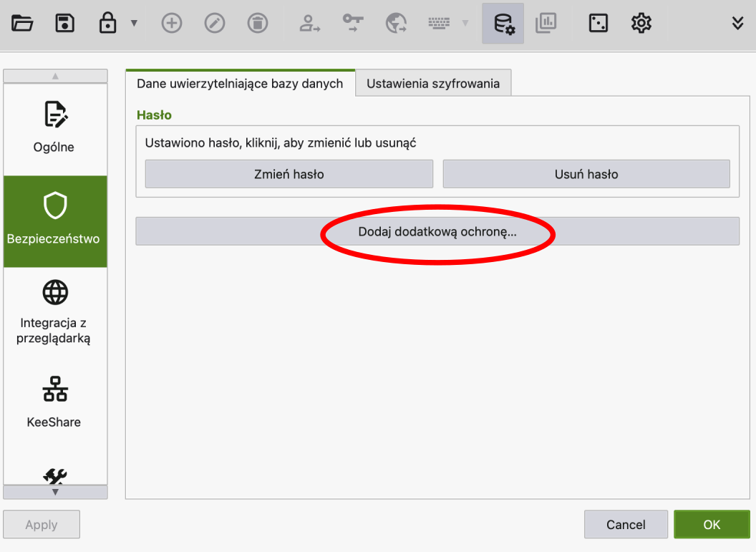756x552 pixels.
Task: Open the password generator dice icon
Action: [598, 24]
